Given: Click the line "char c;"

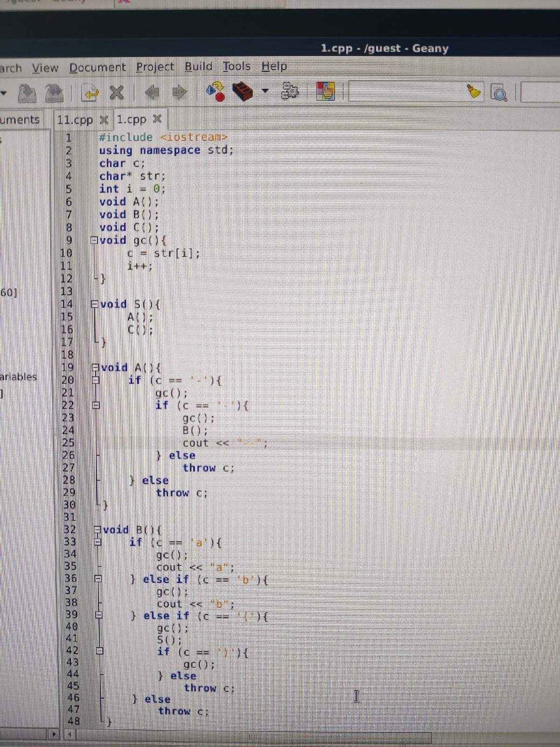Looking at the screenshot, I should 122,163.
